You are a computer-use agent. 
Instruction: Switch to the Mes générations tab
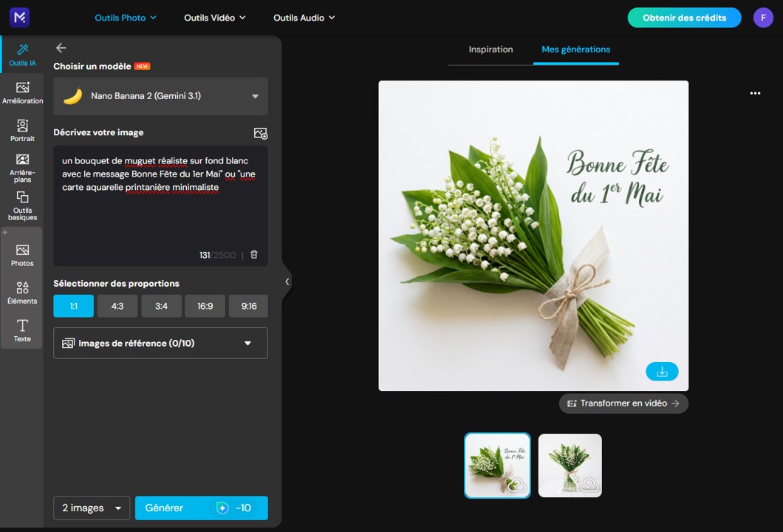pos(575,50)
